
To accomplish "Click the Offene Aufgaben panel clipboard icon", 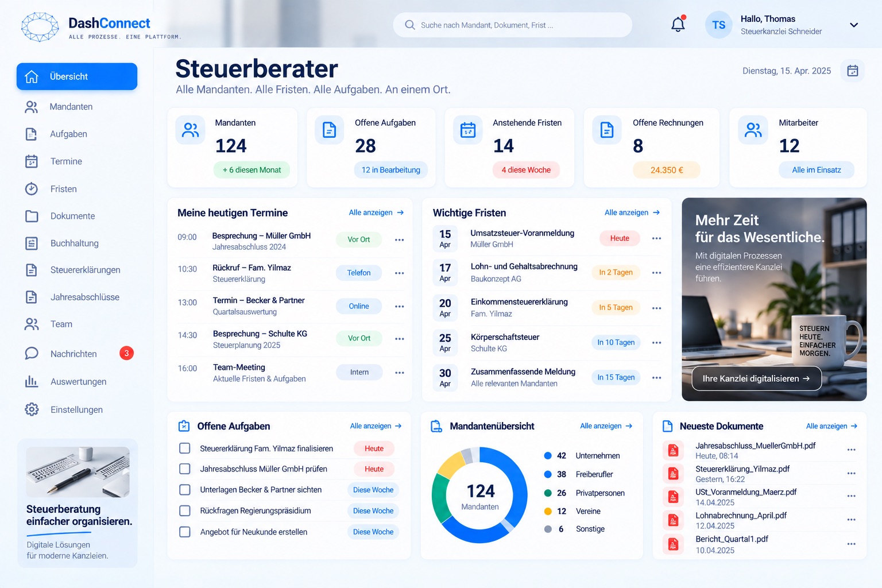I will pyautogui.click(x=184, y=426).
